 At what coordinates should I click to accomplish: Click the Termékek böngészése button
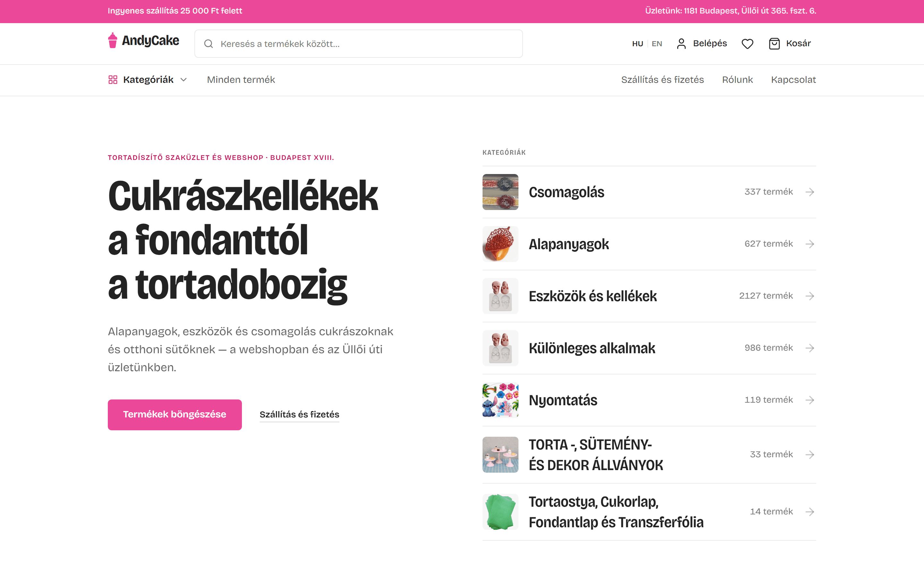point(175,415)
